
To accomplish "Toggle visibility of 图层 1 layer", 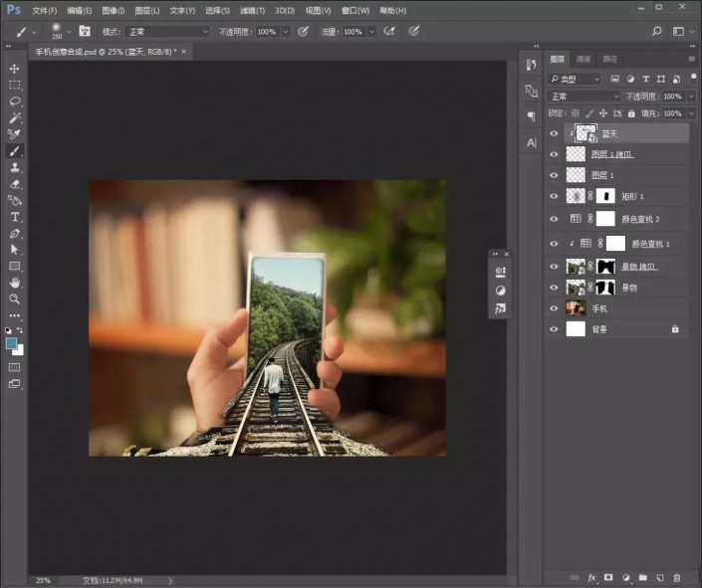I will (554, 175).
